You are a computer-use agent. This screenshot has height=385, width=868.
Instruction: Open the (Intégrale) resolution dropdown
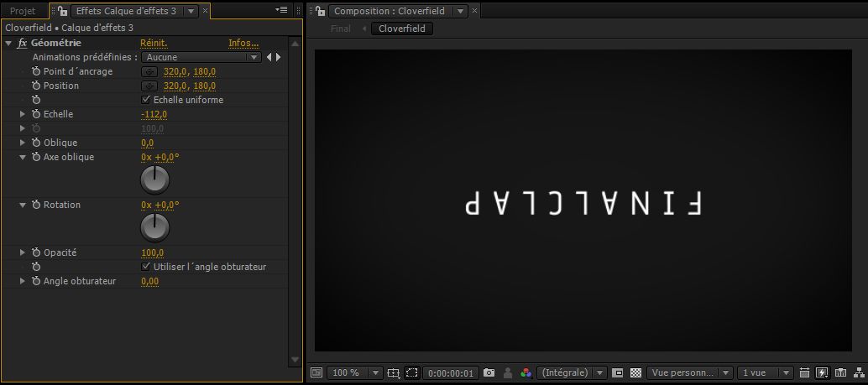[572, 372]
